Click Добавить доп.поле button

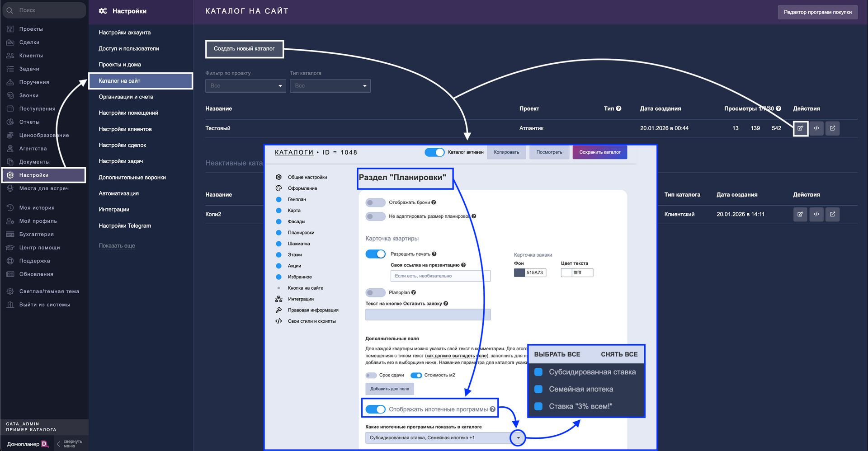390,389
